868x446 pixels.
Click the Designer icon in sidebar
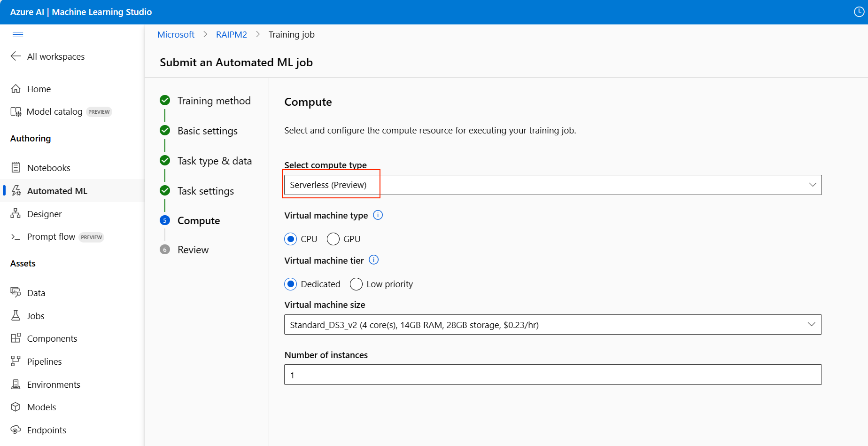click(x=16, y=214)
